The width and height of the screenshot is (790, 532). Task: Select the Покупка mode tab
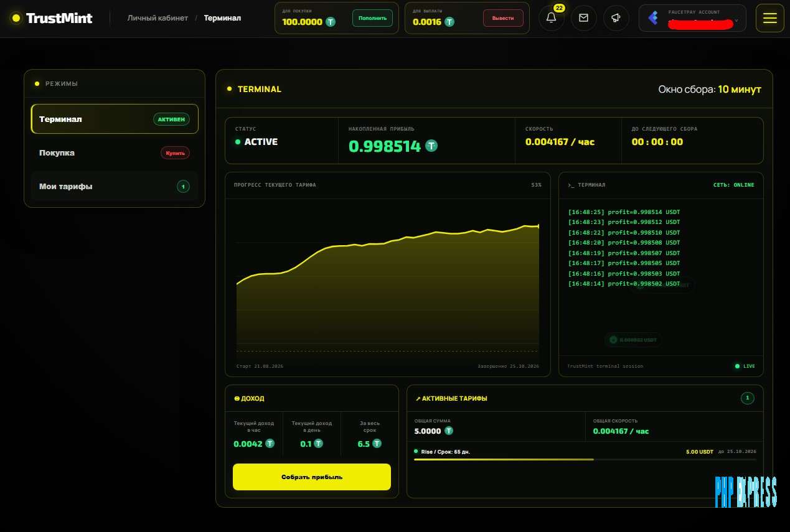click(x=115, y=152)
